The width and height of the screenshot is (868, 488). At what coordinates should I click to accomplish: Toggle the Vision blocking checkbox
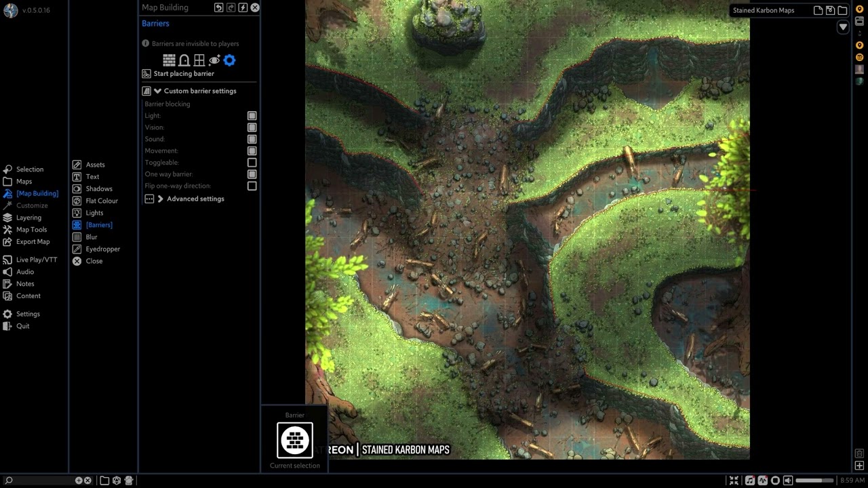(252, 127)
